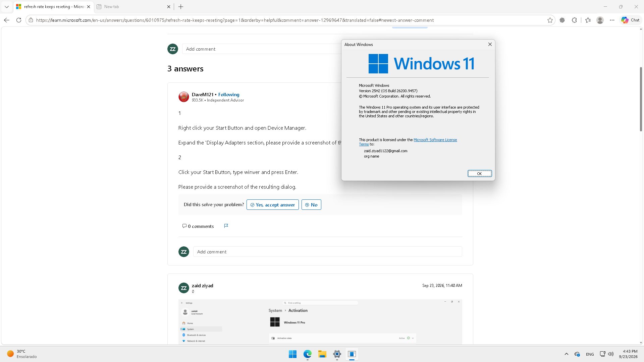Viewport: 644px width, 362px height.
Task: Open clock and date 4:43 PM
Action: pos(628,354)
